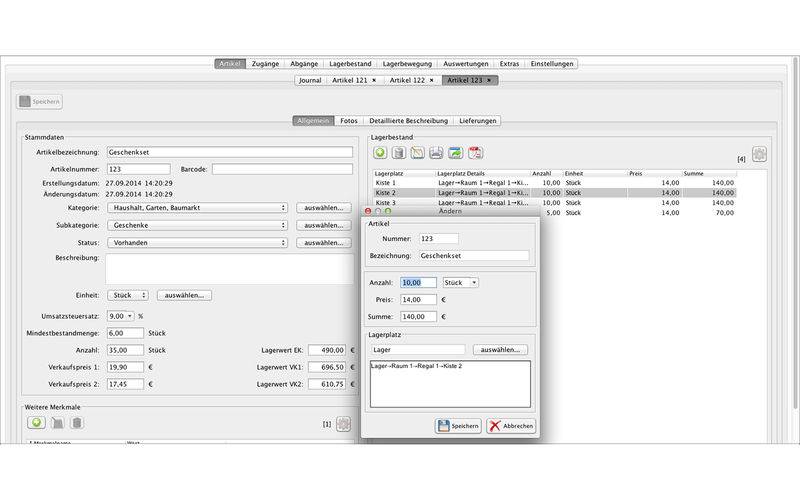Viewport: 800px width, 500px height.
Task: Click the PDF export icon in Lagerbestand
Action: click(476, 153)
